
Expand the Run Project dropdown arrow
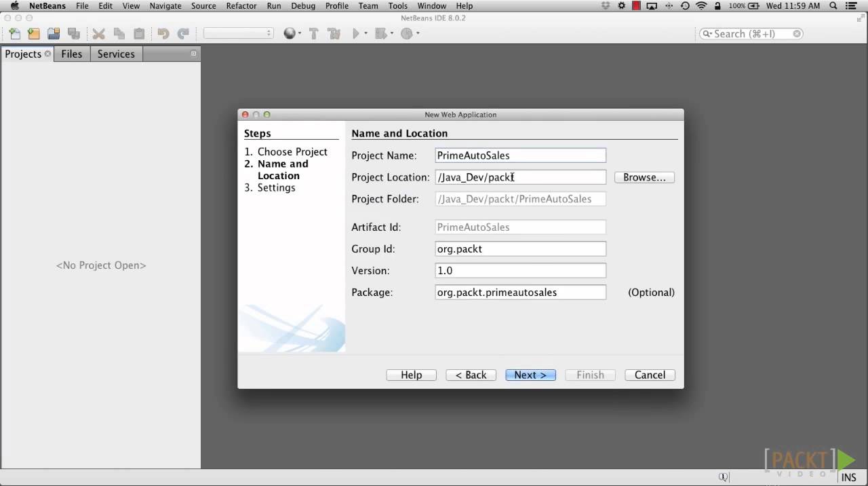pyautogui.click(x=366, y=33)
